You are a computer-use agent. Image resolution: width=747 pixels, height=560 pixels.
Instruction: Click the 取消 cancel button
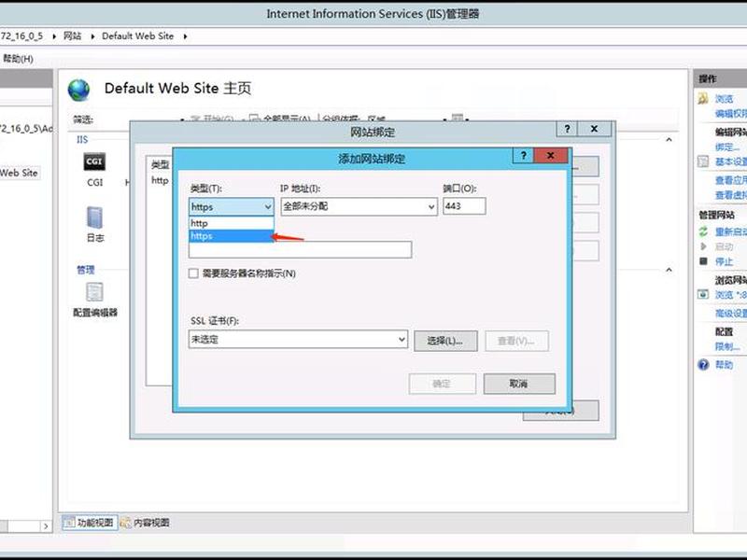(x=519, y=384)
